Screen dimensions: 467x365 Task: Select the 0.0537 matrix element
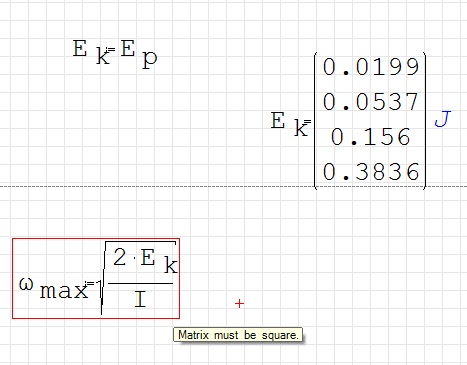click(371, 102)
